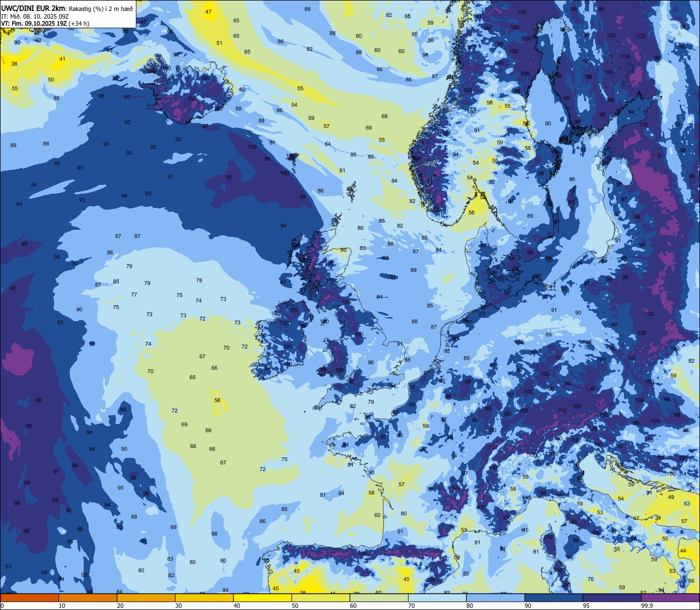Click the 60–70 light green legend segment

[x=379, y=597]
